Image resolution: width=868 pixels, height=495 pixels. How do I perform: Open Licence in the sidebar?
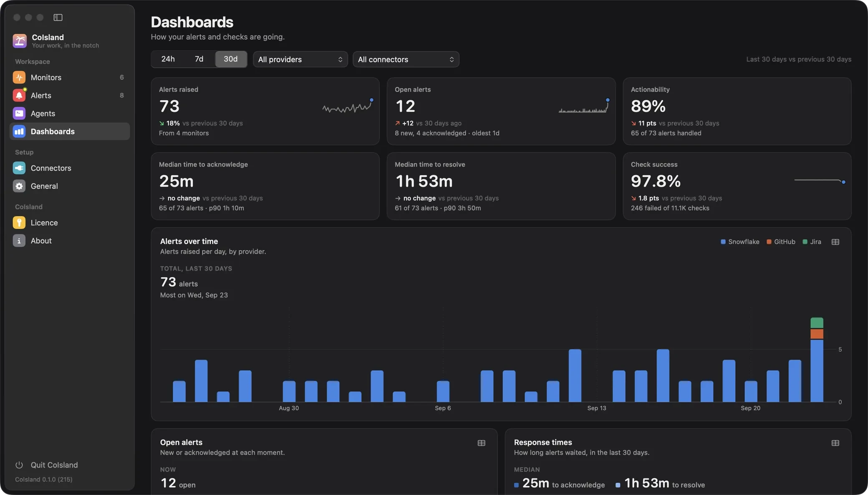click(x=69, y=223)
